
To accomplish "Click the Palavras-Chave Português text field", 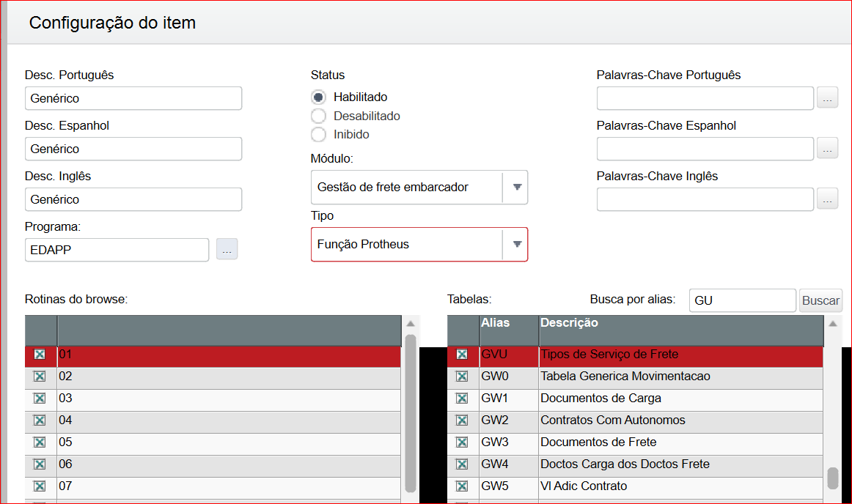I will pyautogui.click(x=705, y=98).
